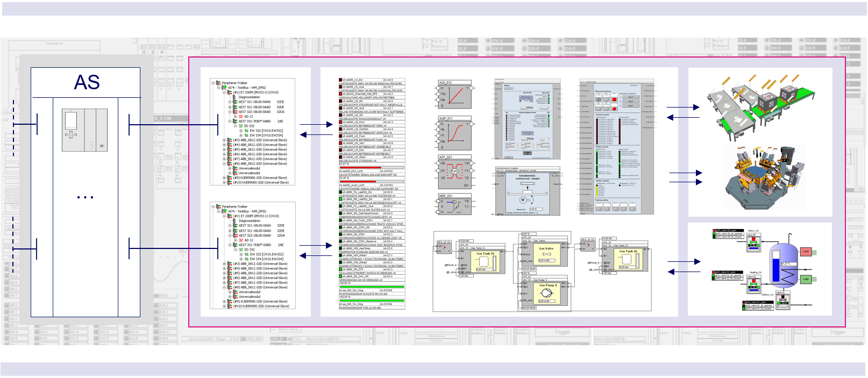Click the Status words section heading
The width and height of the screenshot is (868, 378).
(602, 147)
